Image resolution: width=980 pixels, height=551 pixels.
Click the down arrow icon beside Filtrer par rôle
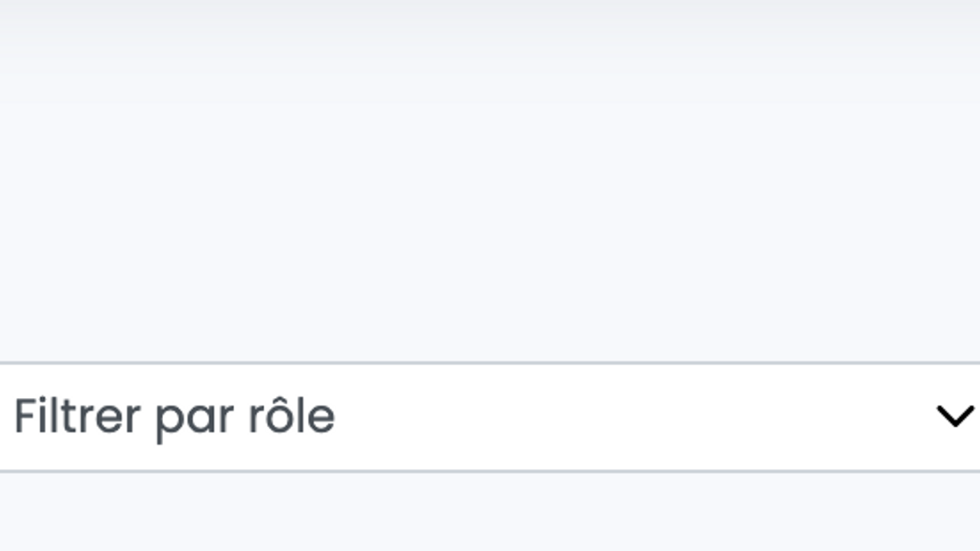[955, 416]
